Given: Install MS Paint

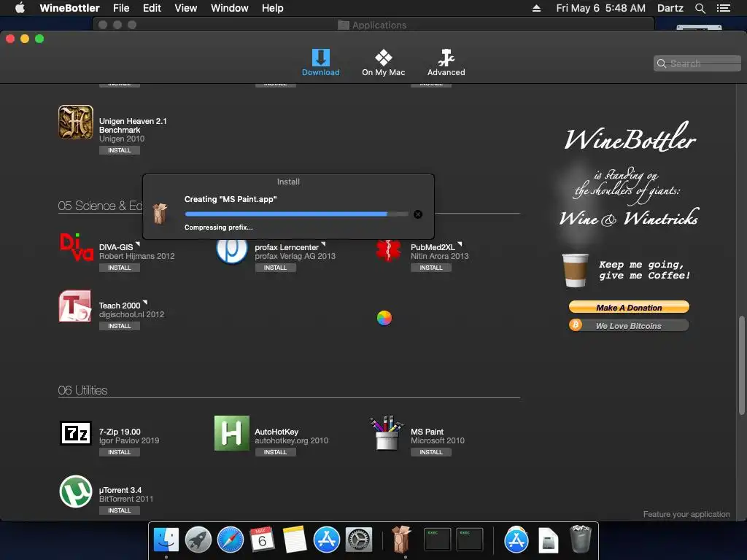Looking at the screenshot, I should (x=431, y=452).
